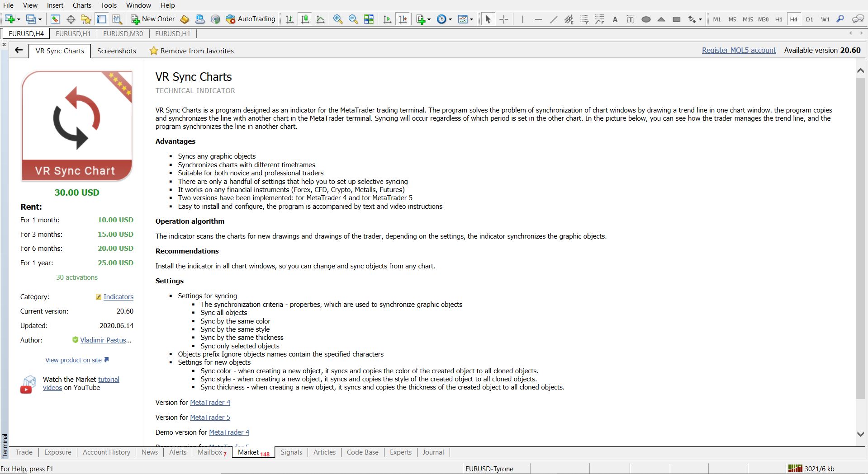The image size is (868, 474).
Task: Set timeframe to M15
Action: 748,19
